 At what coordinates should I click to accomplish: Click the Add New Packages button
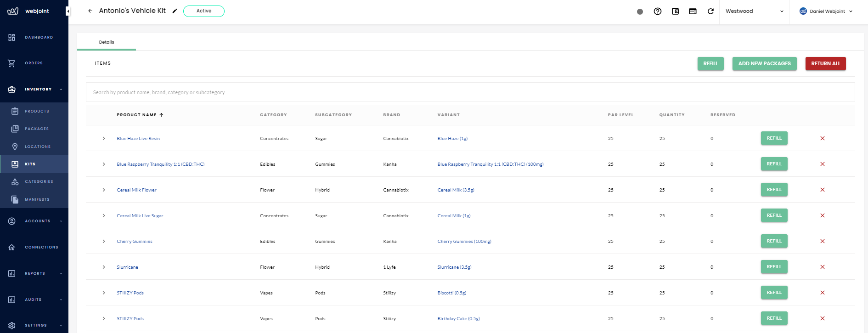[764, 64]
